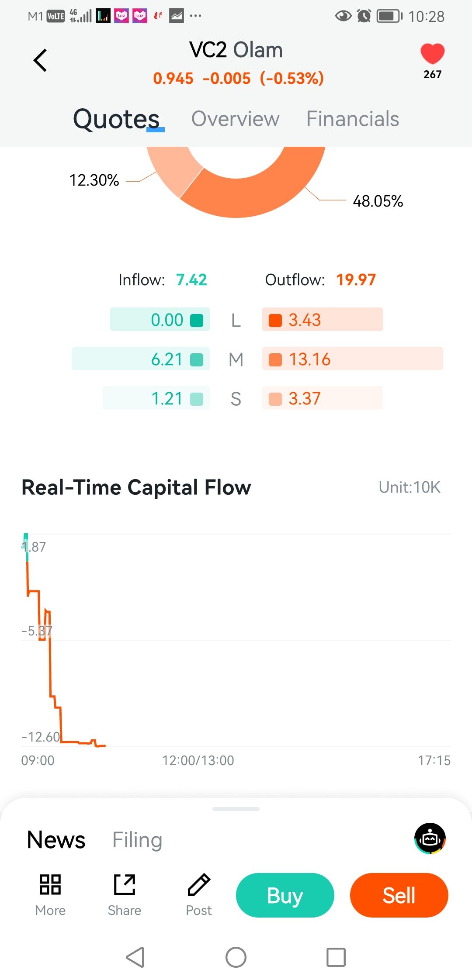This screenshot has height=980, width=472.
Task: Tap the medium inflow 6.21 bar
Action: click(140, 359)
